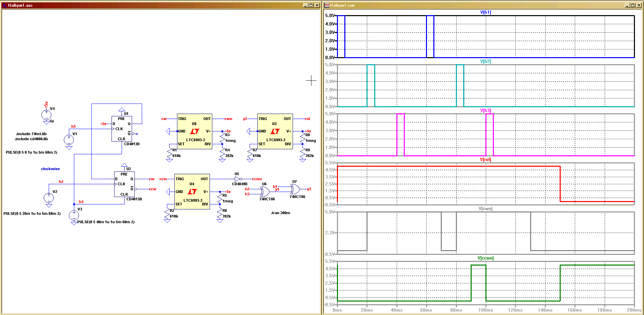
Task: Click the 'rot' output net label
Action: [307, 119]
